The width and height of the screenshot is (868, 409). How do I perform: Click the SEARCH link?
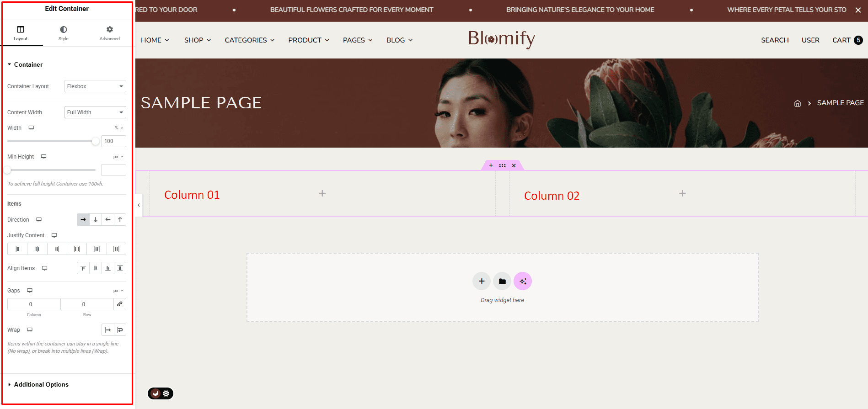775,40
